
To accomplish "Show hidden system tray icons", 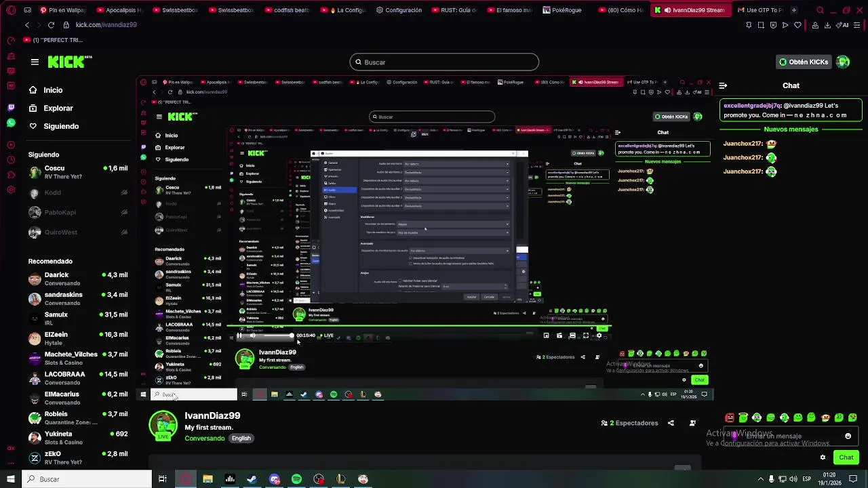I will [761, 479].
